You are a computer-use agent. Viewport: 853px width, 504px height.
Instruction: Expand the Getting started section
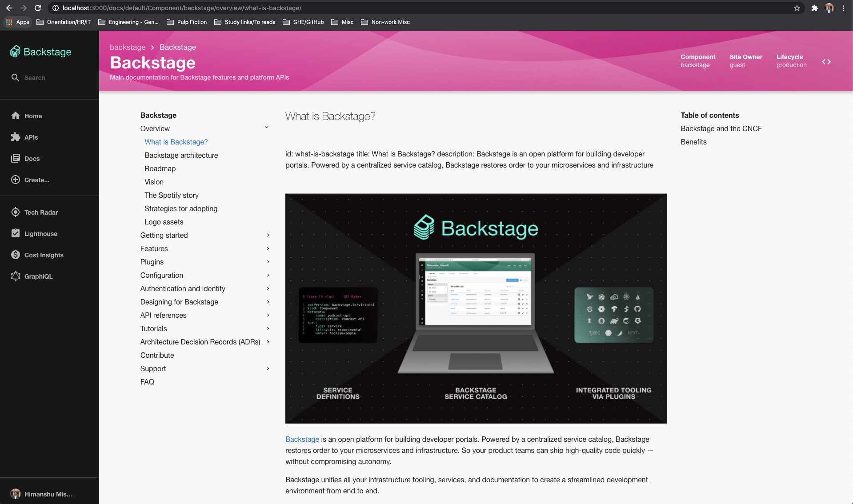[x=267, y=235]
